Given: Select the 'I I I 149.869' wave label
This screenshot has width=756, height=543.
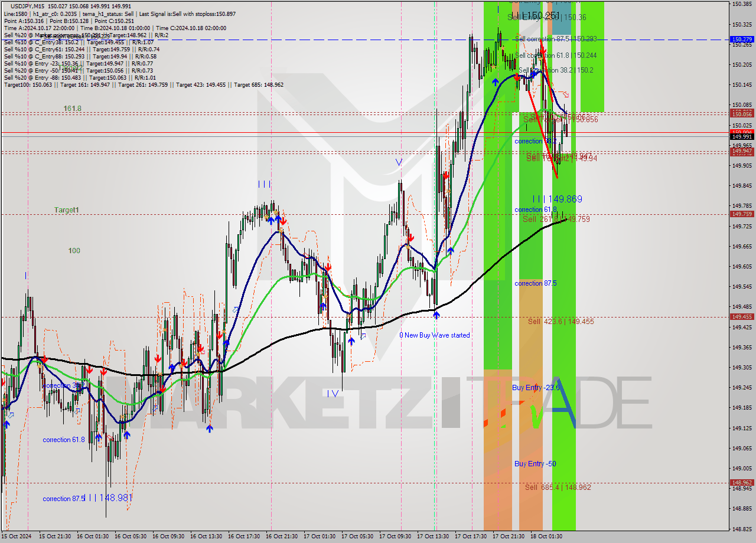Looking at the screenshot, I should (557, 199).
